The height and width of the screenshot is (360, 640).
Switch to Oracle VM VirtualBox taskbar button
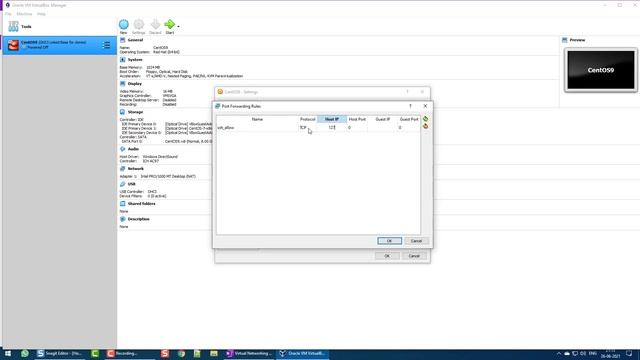point(302,353)
